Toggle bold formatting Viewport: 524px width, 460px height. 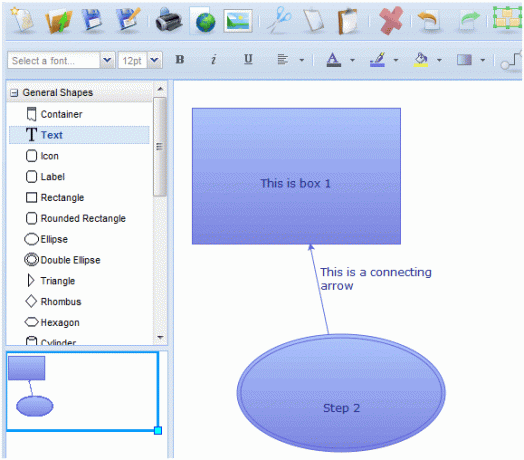pos(180,60)
